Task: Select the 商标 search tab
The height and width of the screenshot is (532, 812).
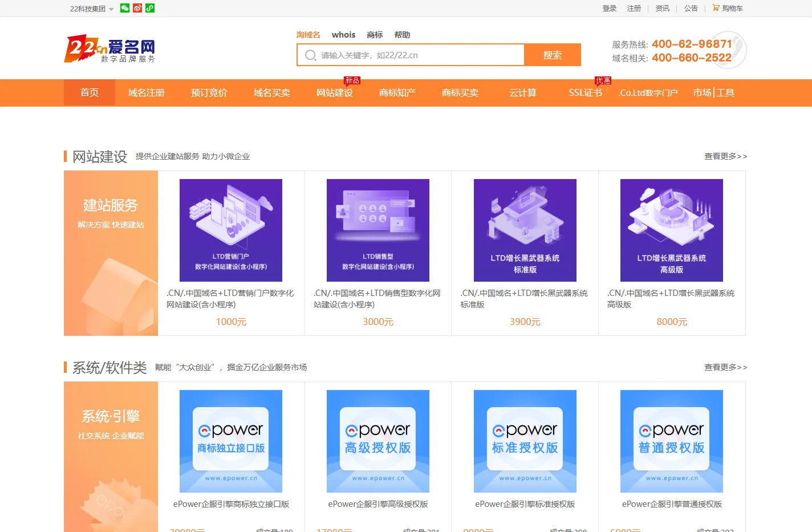Action: pos(375,35)
